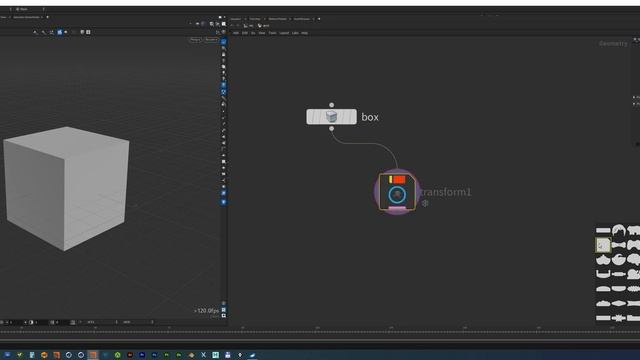This screenshot has height=360, width=640.
Task: Click the 120.0fps readout in the viewport
Action: point(207,311)
